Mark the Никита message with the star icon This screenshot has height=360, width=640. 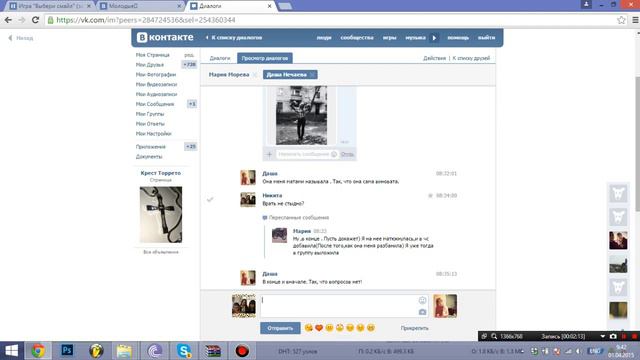pyautogui.click(x=430, y=196)
